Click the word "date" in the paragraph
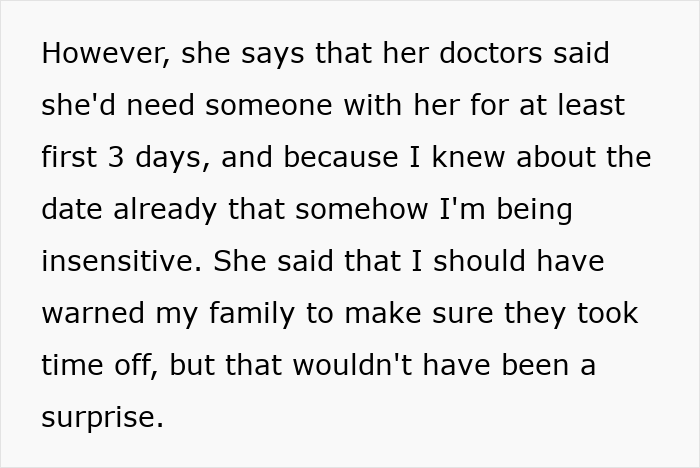The width and height of the screenshot is (700, 468). point(70,209)
